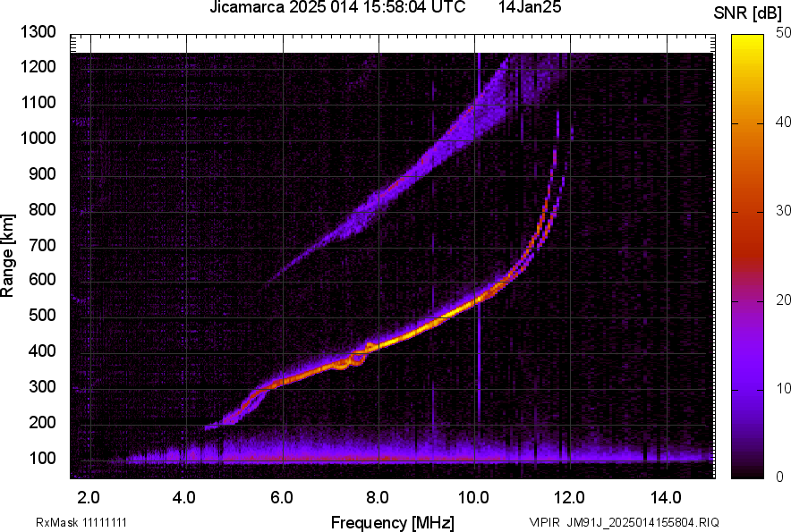Image resolution: width=791 pixels, height=532 pixels.
Task: Click the 'SNR [dB]' colorbar title
Action: (x=748, y=13)
